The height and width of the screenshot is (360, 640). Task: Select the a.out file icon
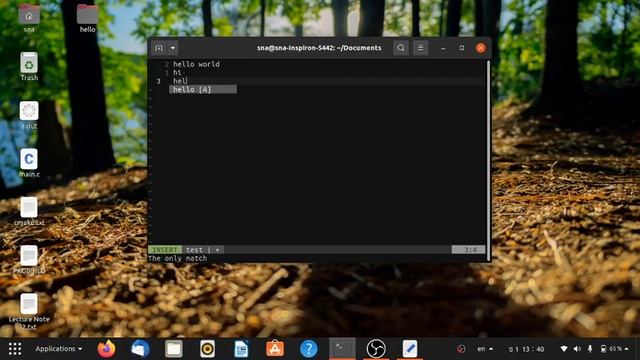tap(29, 115)
